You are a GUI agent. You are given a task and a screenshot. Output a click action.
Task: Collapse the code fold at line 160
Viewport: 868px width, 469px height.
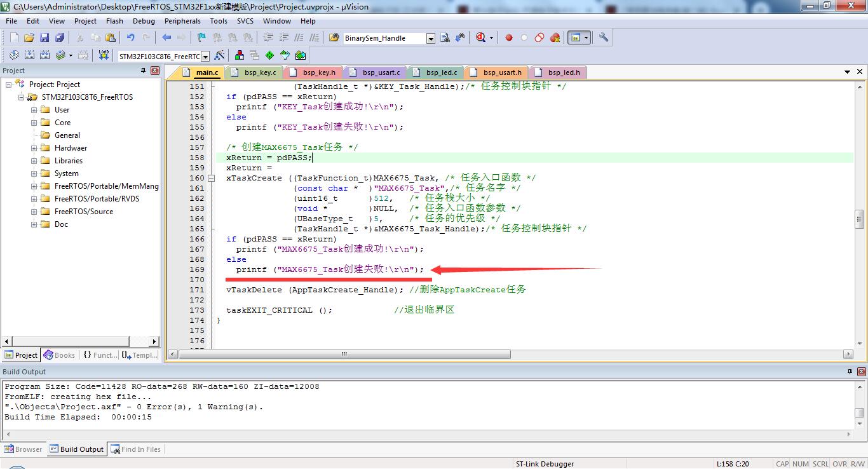(x=212, y=178)
